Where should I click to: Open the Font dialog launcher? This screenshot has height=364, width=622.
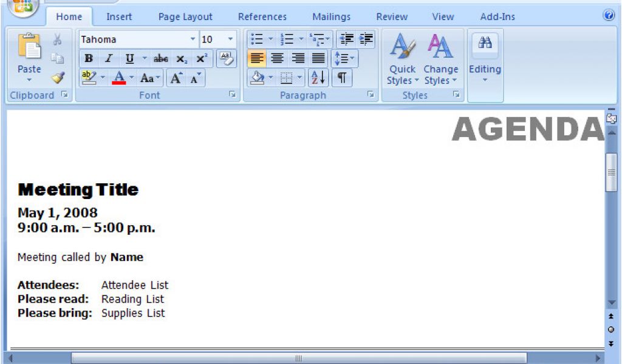[231, 95]
